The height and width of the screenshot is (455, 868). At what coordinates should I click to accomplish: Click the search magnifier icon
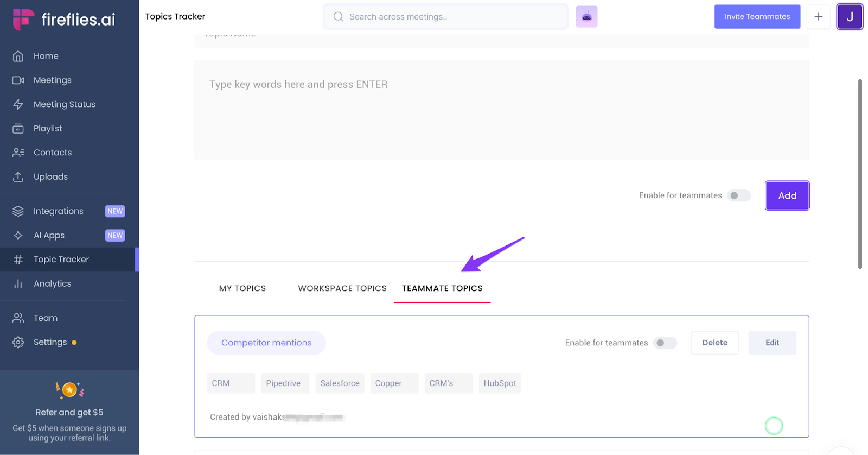click(339, 17)
